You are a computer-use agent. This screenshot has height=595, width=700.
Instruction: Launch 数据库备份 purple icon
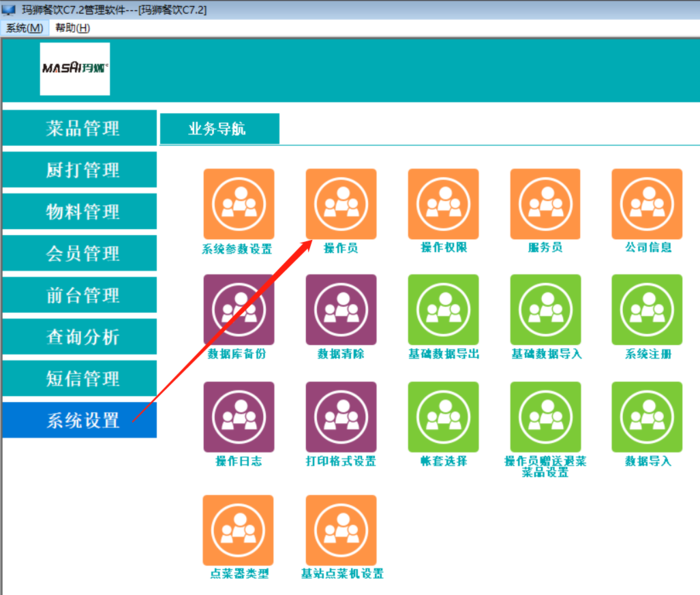[x=238, y=310]
